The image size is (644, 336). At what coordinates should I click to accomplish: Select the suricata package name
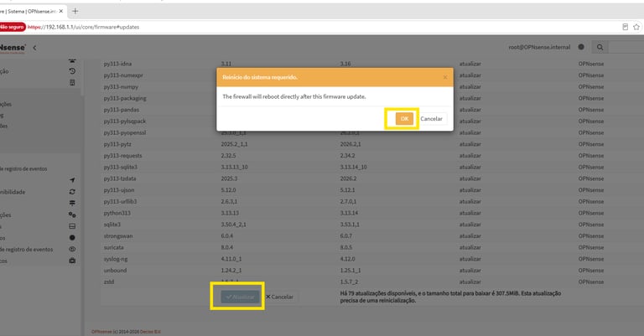click(x=114, y=247)
